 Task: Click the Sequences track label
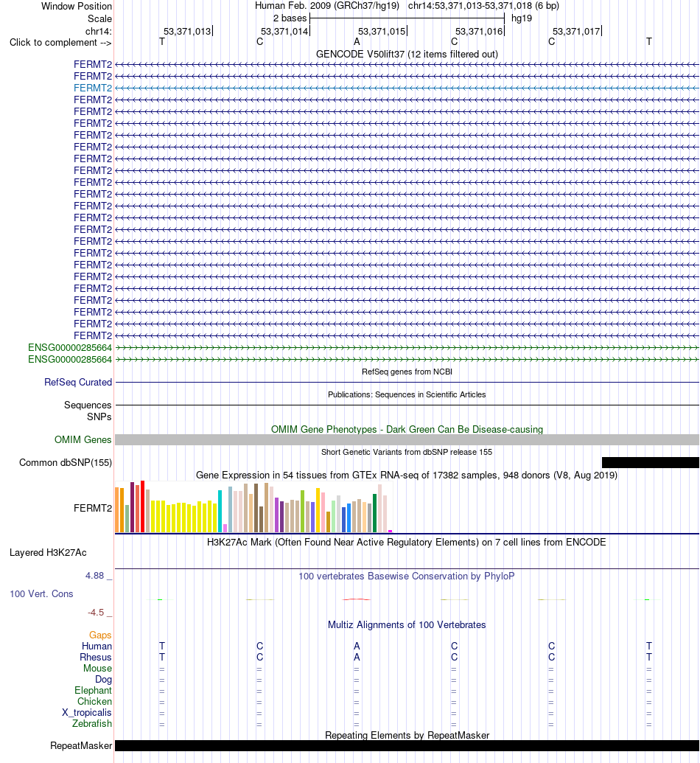pos(88,405)
